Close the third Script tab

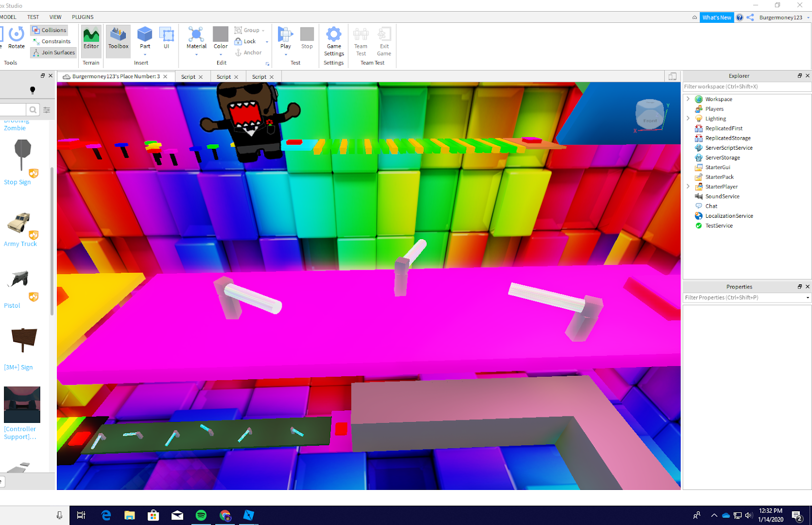coord(272,77)
